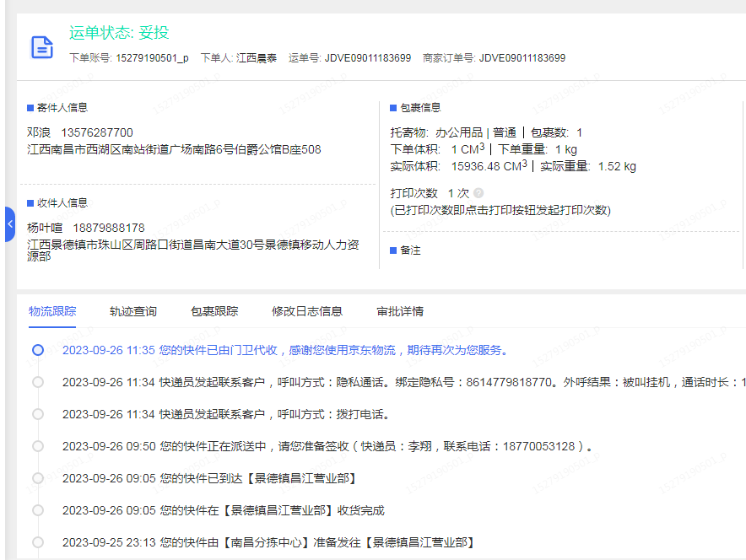Click the waybill document icon
Screen dimensions: 746x560
point(42,47)
